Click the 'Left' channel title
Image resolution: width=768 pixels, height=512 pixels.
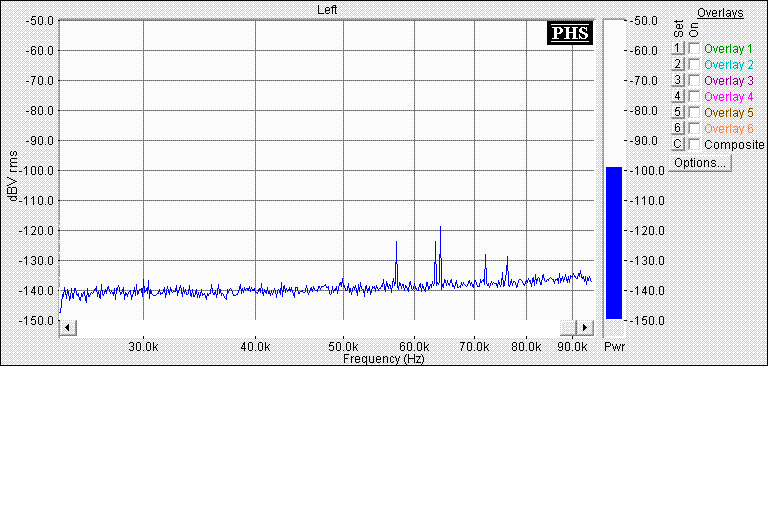327,10
